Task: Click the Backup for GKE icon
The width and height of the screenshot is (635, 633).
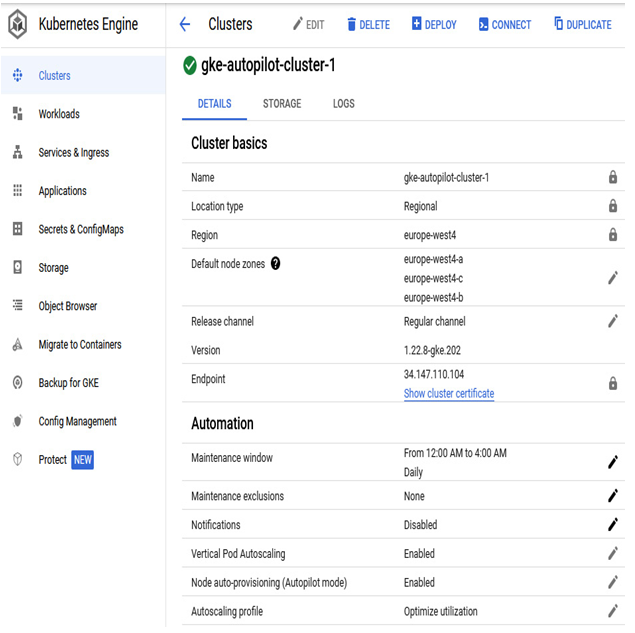Action: click(x=17, y=382)
